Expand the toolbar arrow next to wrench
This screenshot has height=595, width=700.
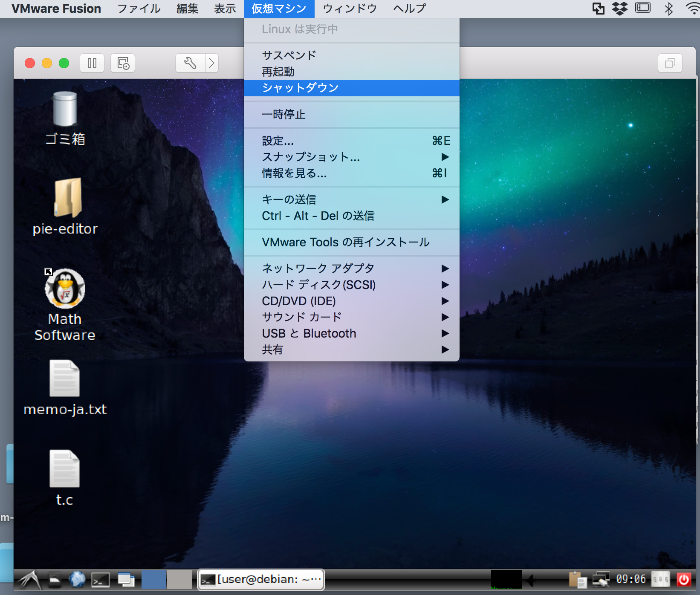(212, 64)
